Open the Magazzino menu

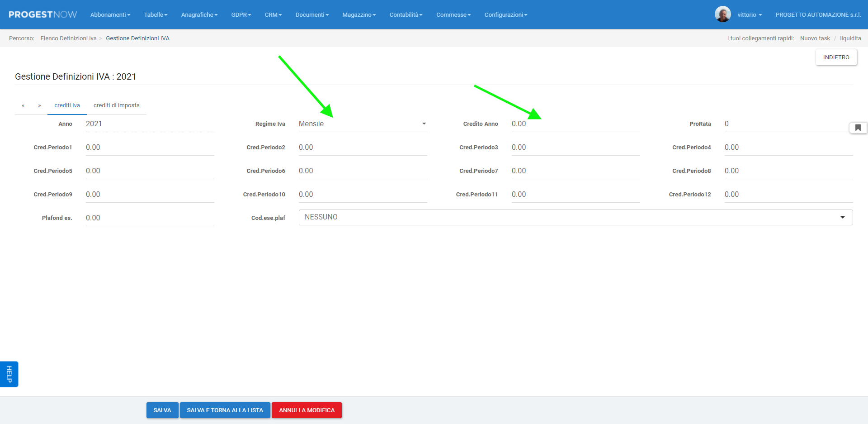click(x=359, y=15)
